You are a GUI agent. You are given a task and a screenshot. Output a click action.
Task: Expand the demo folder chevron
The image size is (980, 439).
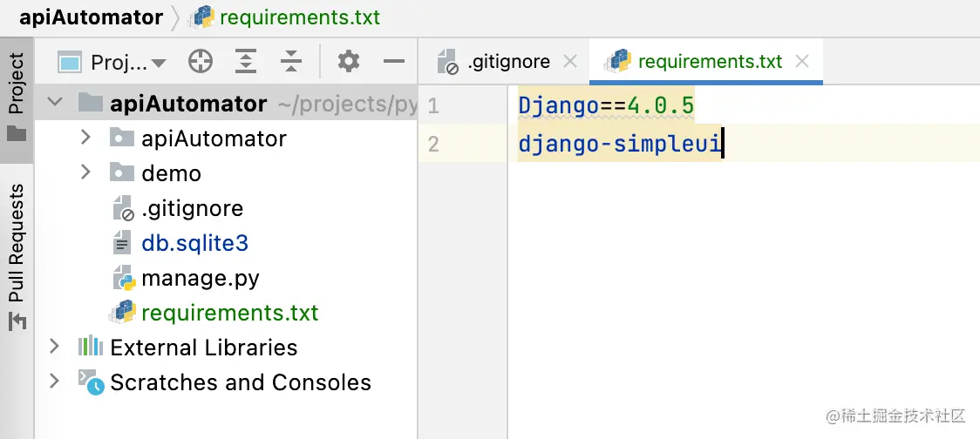click(85, 172)
